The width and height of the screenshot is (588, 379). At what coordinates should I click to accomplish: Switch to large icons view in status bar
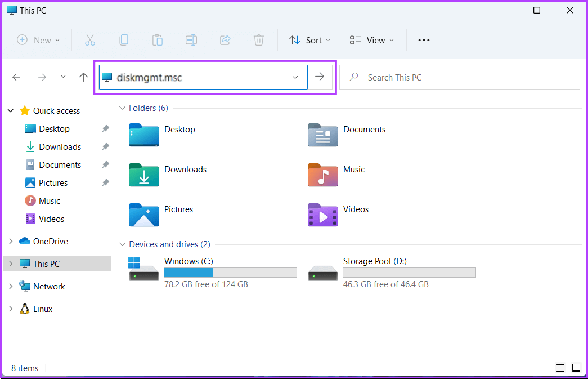pos(576,368)
